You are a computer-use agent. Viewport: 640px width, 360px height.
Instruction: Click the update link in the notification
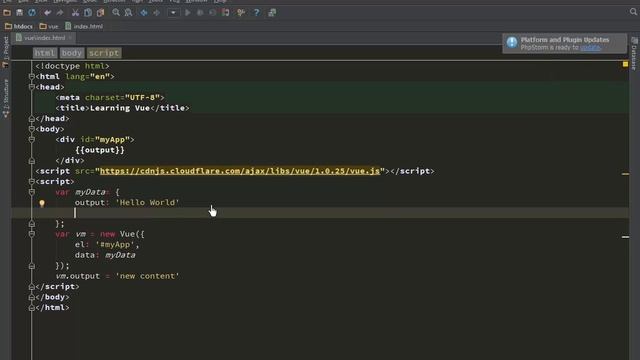590,48
